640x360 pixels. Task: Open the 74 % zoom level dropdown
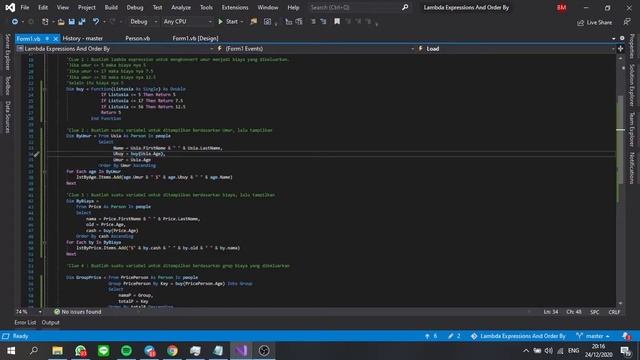29,312
